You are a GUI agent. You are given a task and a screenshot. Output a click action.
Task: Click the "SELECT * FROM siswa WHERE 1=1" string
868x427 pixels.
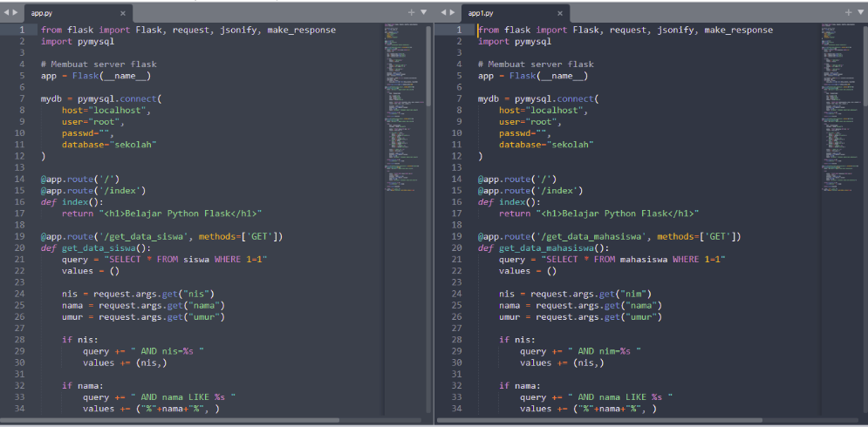click(x=186, y=260)
